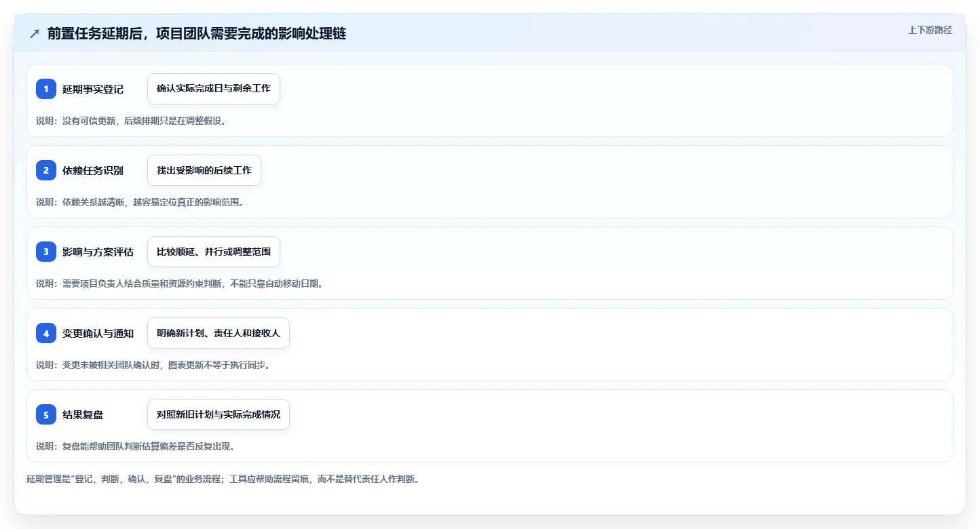Click the note 变更未被相关团队确认时
Viewport: 980px width, 529px height.
(153, 365)
